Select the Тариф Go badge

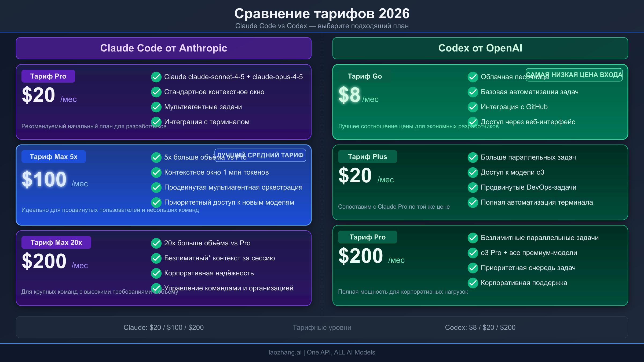point(365,76)
